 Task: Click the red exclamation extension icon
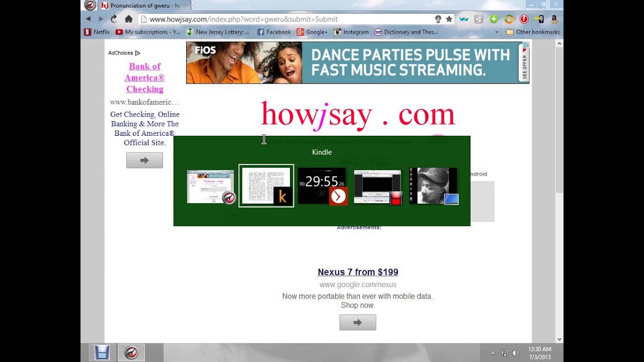524,19
